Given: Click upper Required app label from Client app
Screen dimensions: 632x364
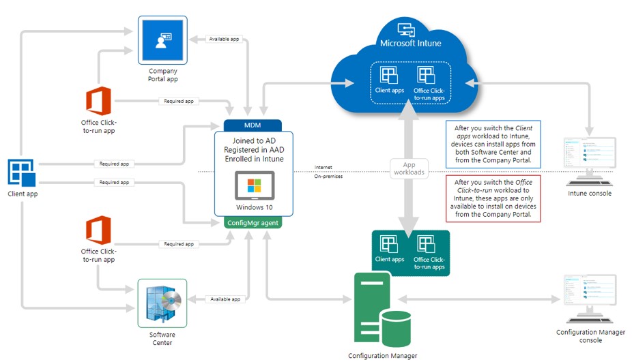Looking at the screenshot, I should point(114,164).
